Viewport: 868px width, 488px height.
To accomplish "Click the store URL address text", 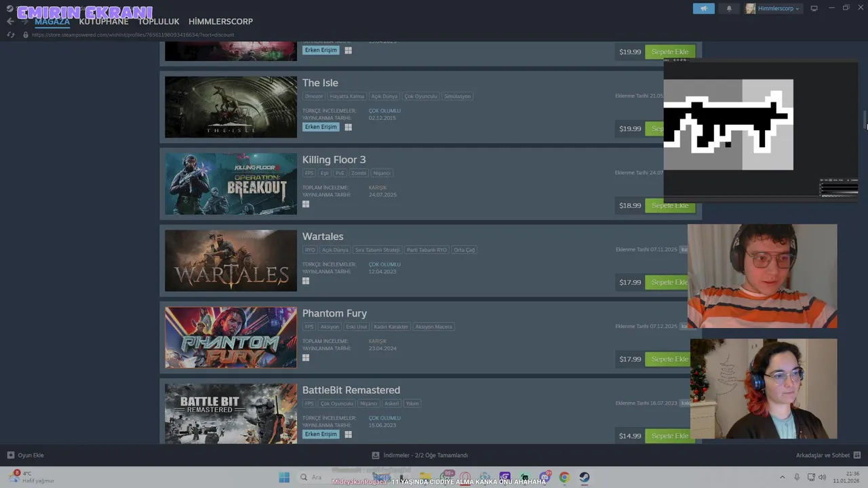I will (x=133, y=35).
